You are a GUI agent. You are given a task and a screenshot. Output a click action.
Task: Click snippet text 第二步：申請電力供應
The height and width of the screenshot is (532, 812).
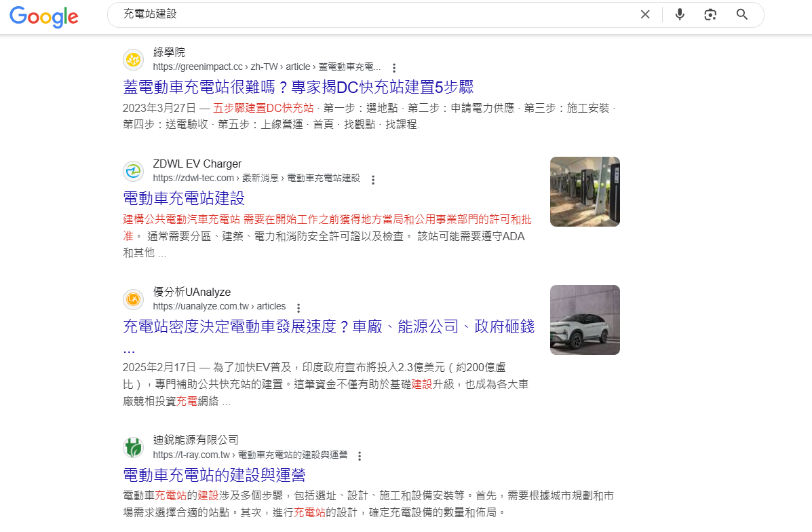click(x=461, y=109)
